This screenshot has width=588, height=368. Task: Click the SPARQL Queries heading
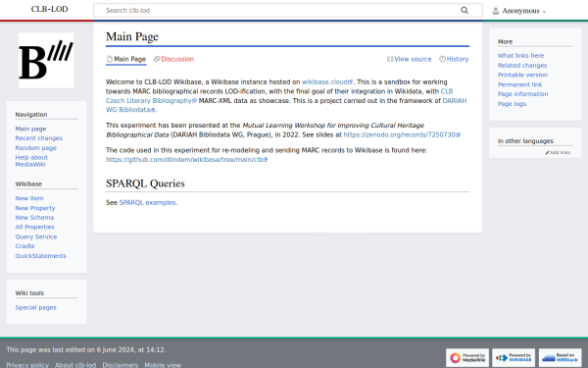point(145,184)
